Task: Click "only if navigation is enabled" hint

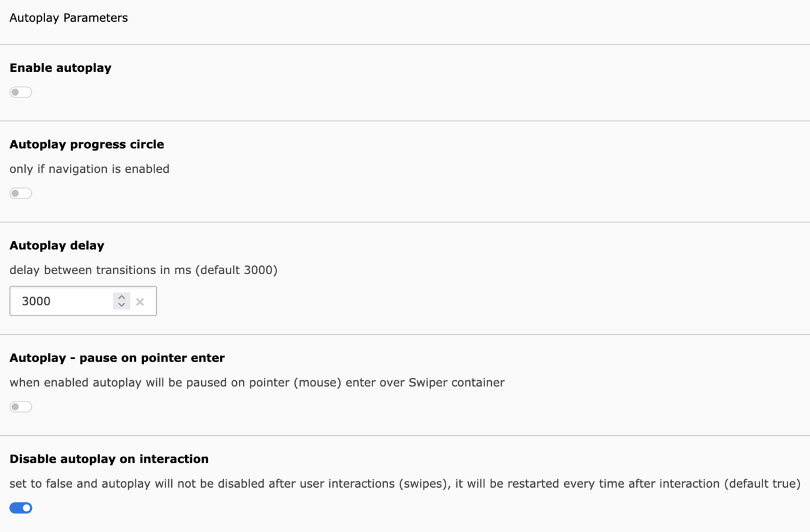Action: pyautogui.click(x=89, y=169)
